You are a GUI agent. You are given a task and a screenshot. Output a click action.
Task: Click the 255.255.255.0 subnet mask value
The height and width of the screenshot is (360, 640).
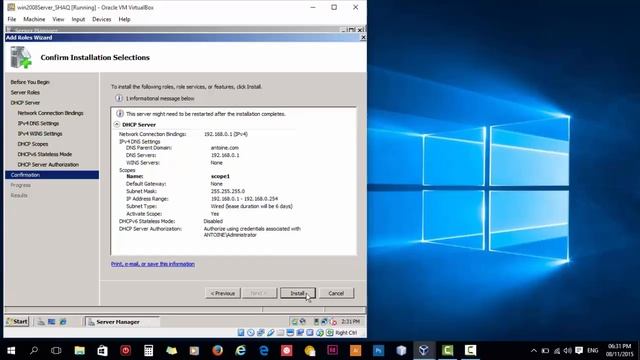pos(228,191)
